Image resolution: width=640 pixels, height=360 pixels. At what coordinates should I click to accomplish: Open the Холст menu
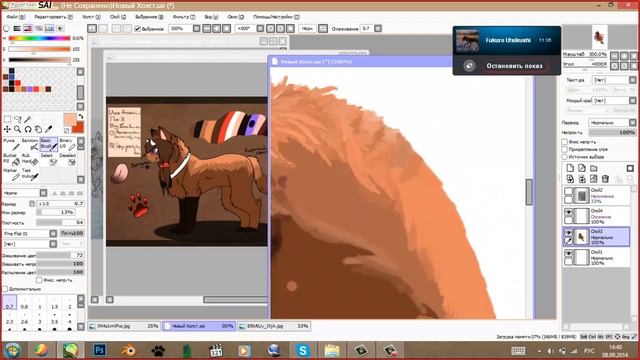pyautogui.click(x=91, y=17)
